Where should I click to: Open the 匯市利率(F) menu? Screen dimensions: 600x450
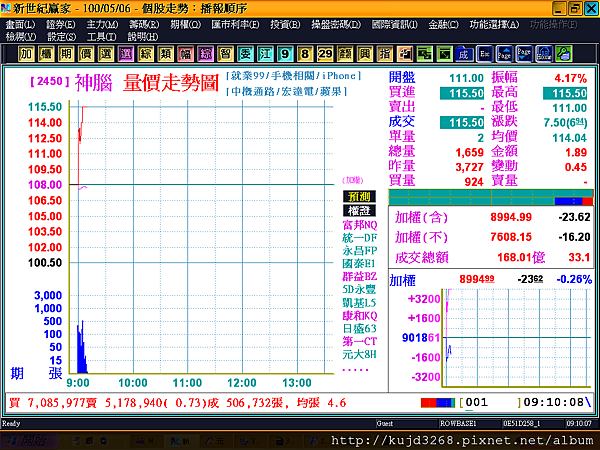(235, 25)
